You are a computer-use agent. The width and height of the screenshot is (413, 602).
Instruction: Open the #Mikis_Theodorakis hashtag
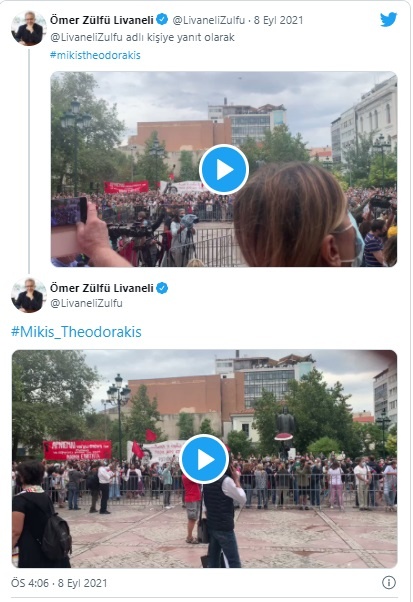click(x=76, y=332)
